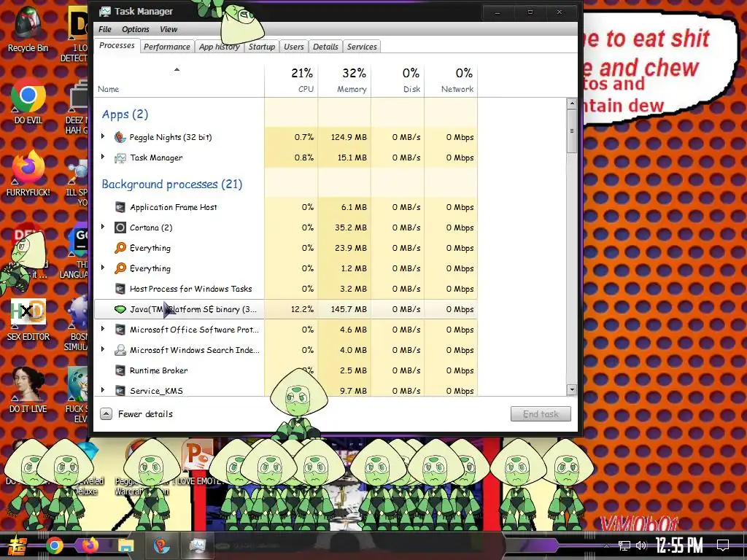Click the Task Manager taskbar button
747x560 pixels.
coord(197,545)
